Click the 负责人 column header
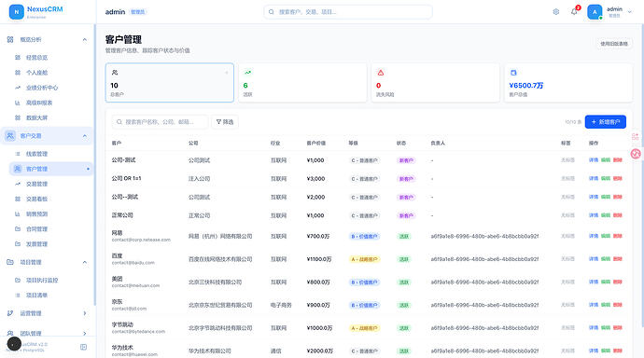This screenshot has width=644, height=358. [x=438, y=144]
